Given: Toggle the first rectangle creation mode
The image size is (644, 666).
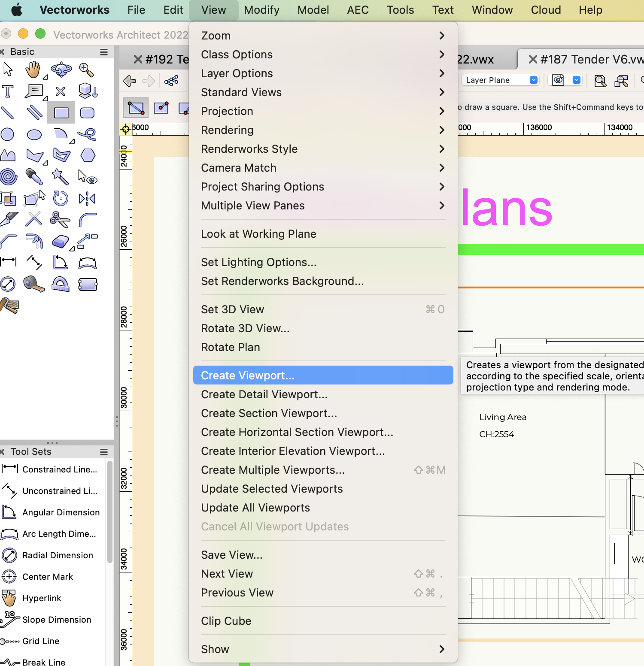Looking at the screenshot, I should pos(136,108).
